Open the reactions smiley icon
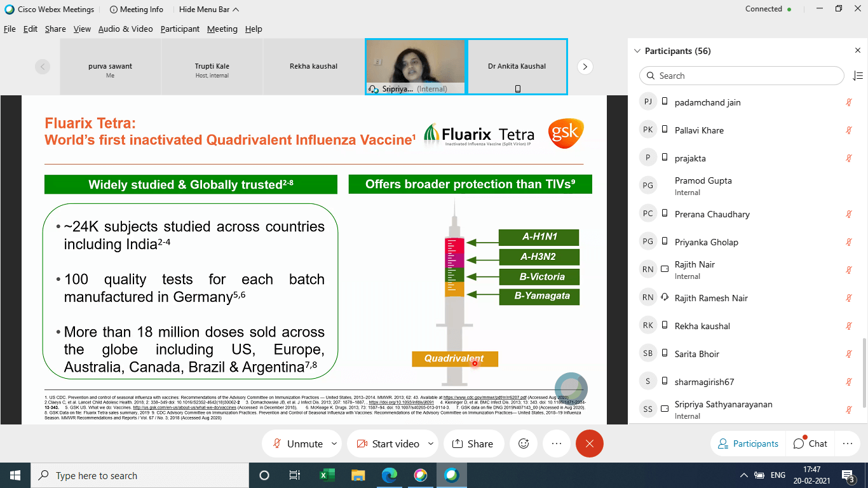The height and width of the screenshot is (488, 868). (524, 444)
